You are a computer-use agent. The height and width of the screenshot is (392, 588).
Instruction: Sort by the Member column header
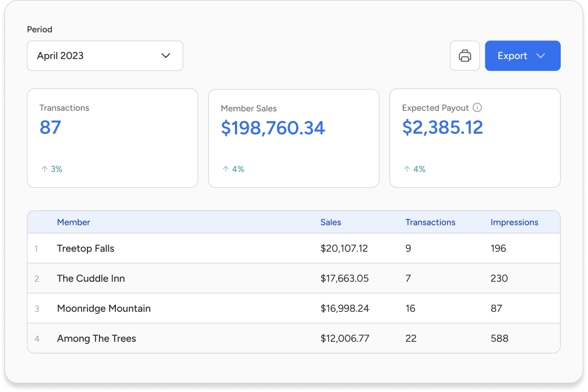coord(73,222)
